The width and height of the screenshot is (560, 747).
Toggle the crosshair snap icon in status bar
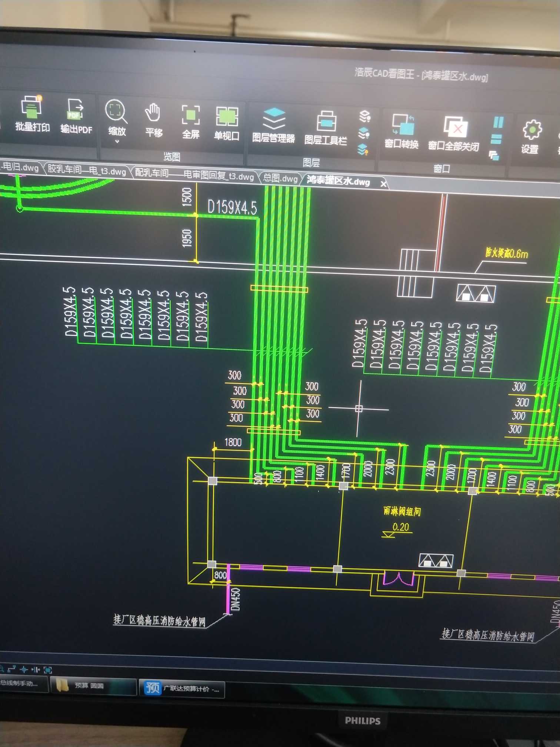coord(24,669)
